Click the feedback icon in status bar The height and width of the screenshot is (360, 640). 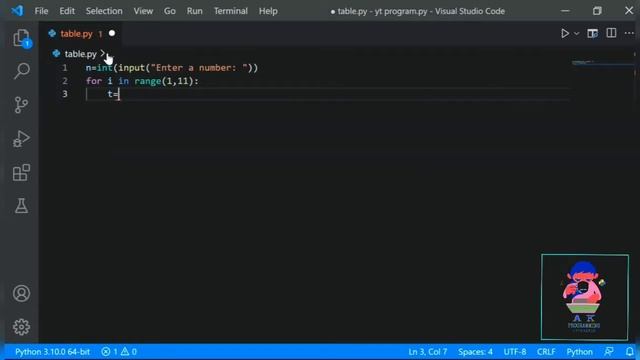tap(609, 352)
